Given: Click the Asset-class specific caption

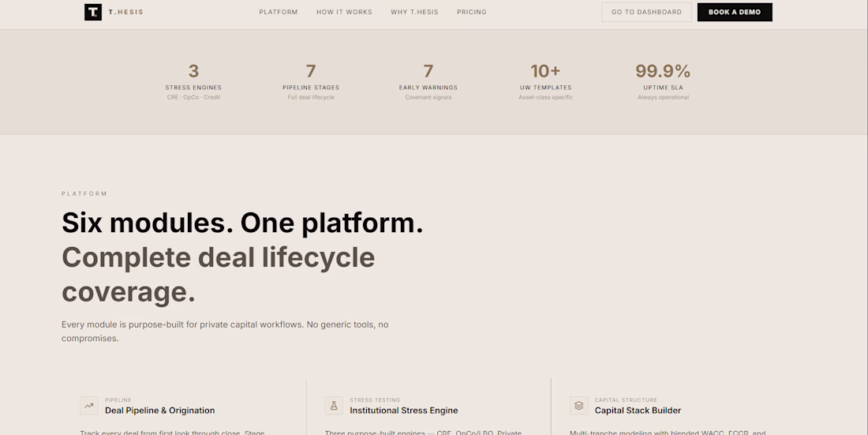Looking at the screenshot, I should (546, 98).
